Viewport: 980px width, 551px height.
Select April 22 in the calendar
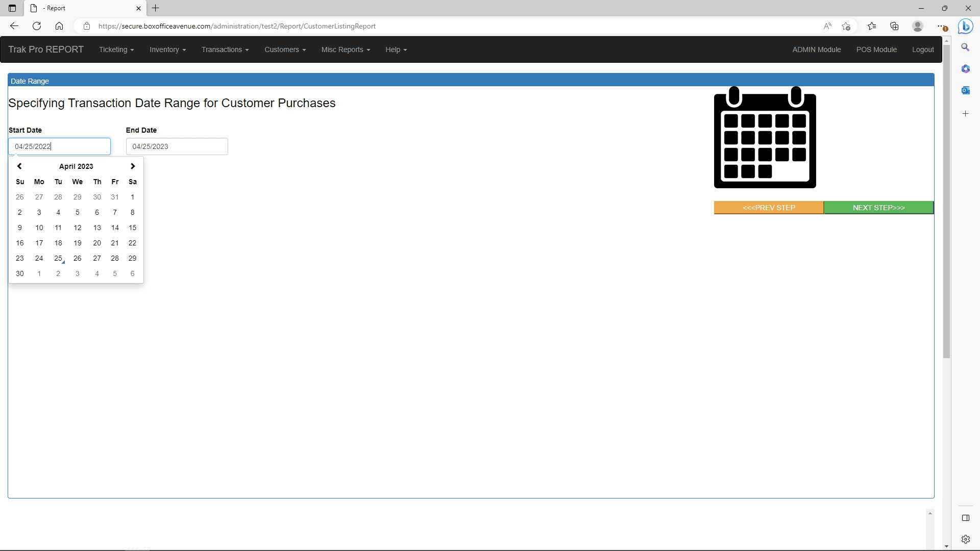132,243
